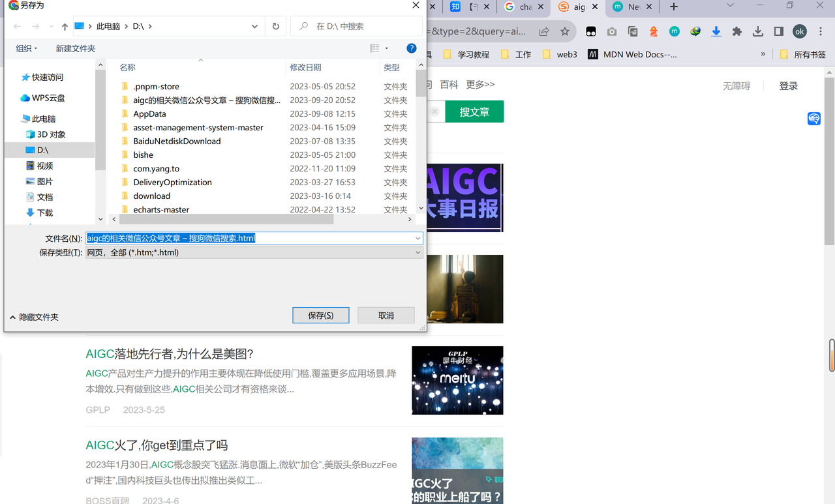Expand the file name suggestions dropdown
This screenshot has height=504, width=835.
click(417, 238)
